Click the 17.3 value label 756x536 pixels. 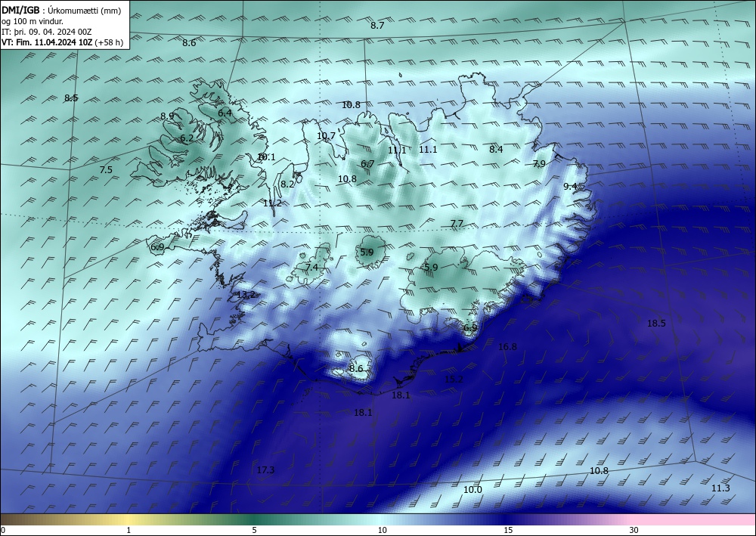point(265,470)
